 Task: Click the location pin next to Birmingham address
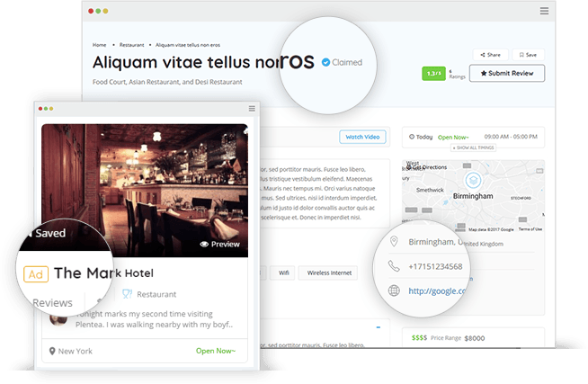click(394, 242)
